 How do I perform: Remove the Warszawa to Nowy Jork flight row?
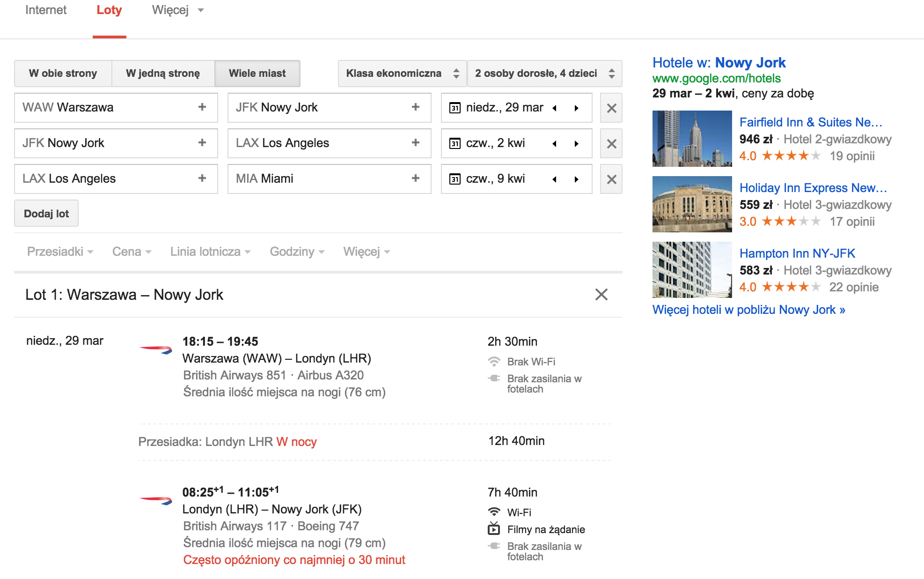pos(611,108)
